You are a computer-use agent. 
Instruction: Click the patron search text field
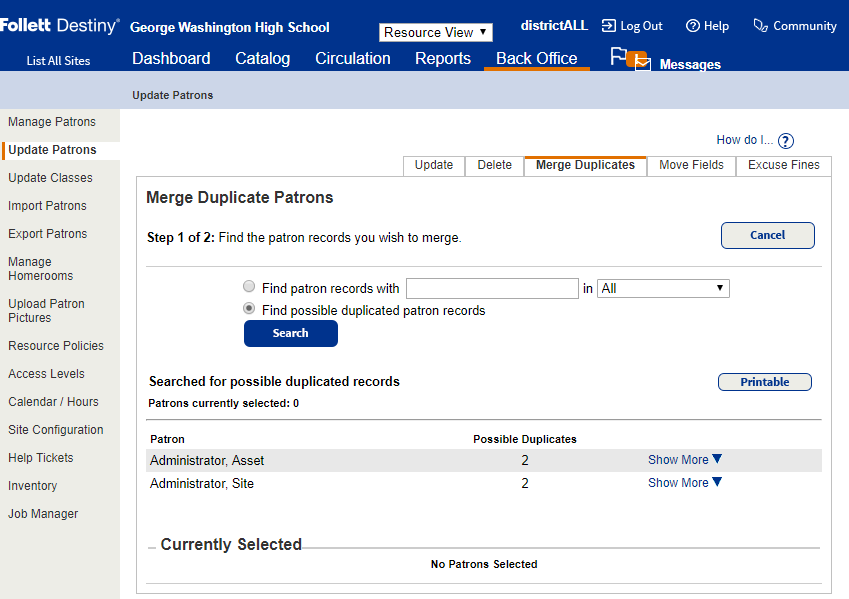pos(492,288)
